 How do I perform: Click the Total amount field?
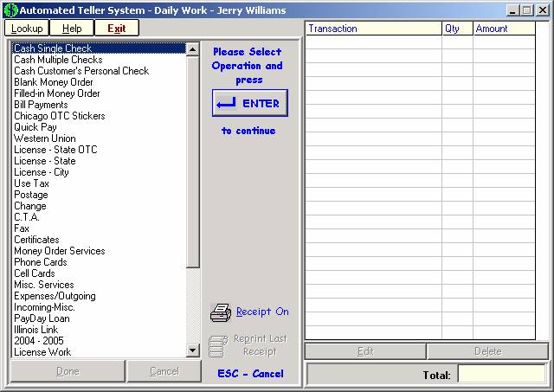point(501,375)
